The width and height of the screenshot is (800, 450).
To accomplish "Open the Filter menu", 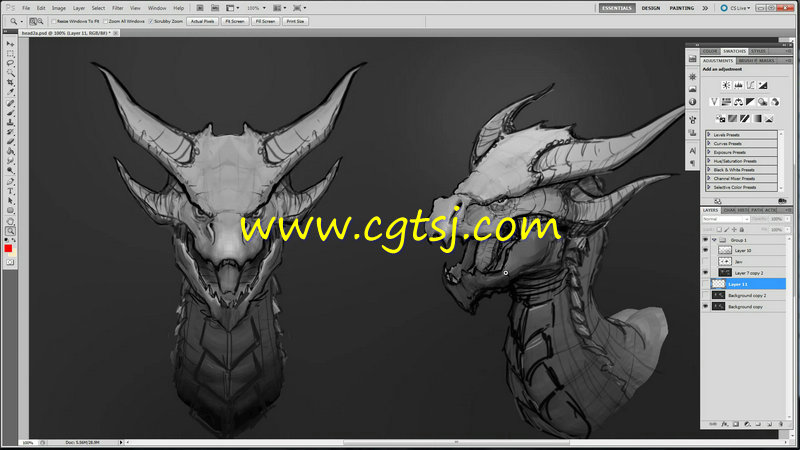I will click(x=117, y=8).
